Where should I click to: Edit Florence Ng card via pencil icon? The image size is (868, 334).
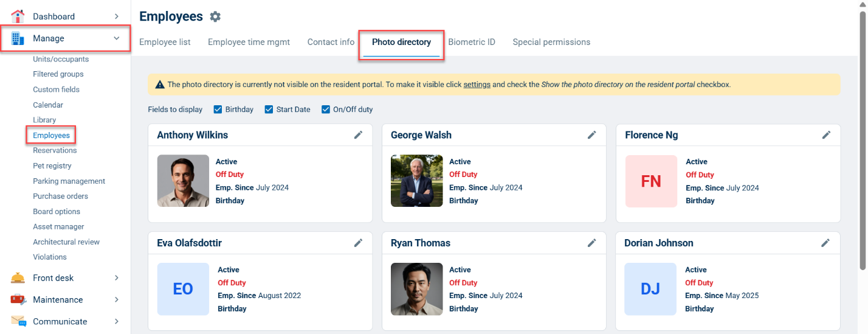[x=826, y=135]
